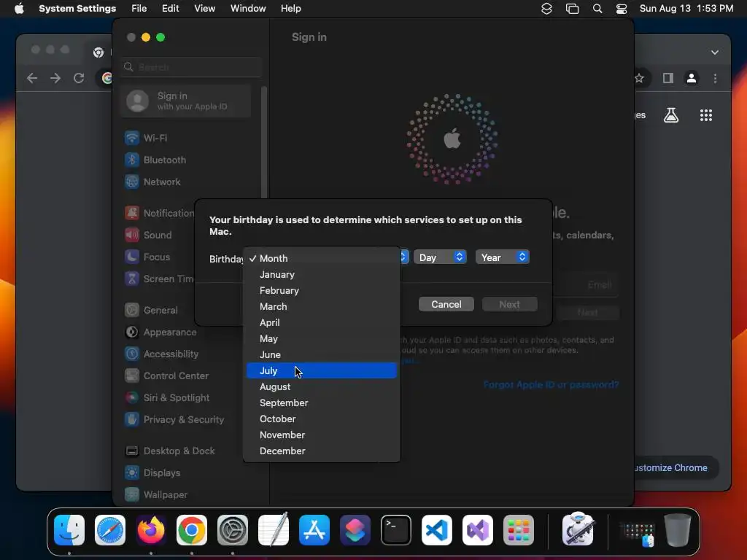Toggle Chrome side panel icon

coord(668,78)
